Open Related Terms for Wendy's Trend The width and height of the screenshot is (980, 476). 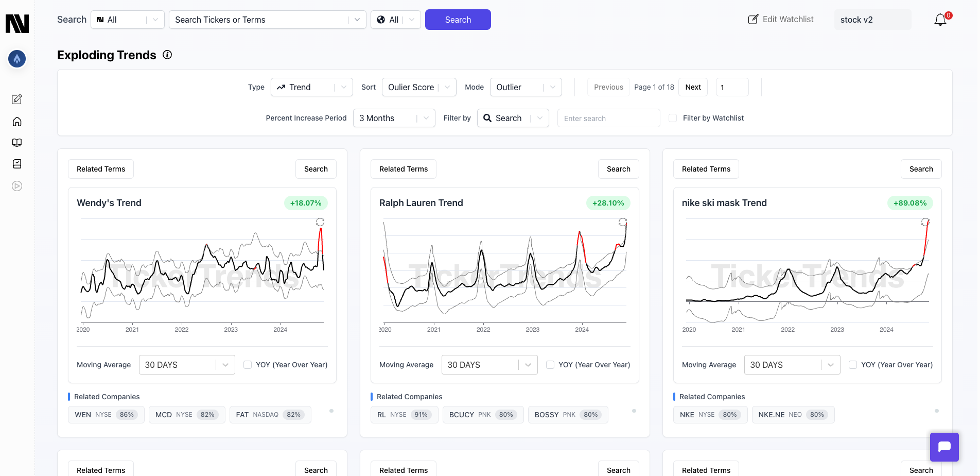[x=101, y=169]
